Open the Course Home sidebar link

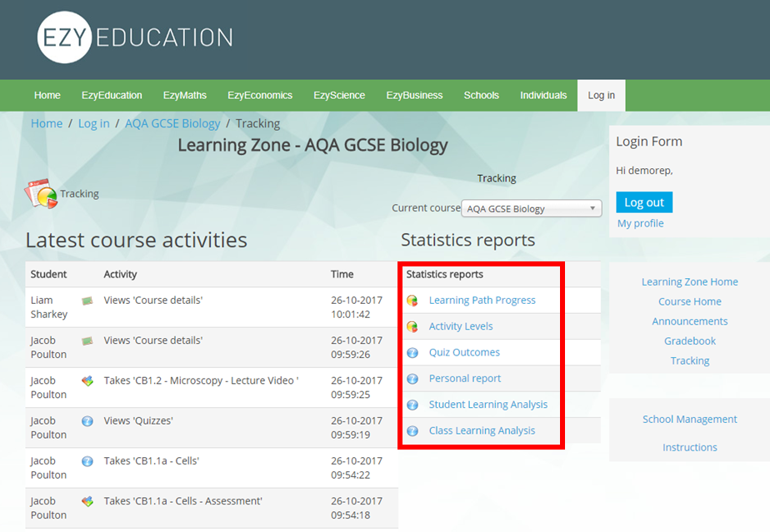689,301
